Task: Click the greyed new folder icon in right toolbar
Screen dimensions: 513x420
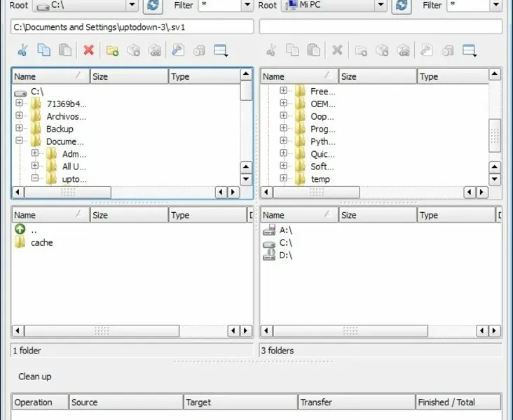Action: [361, 50]
